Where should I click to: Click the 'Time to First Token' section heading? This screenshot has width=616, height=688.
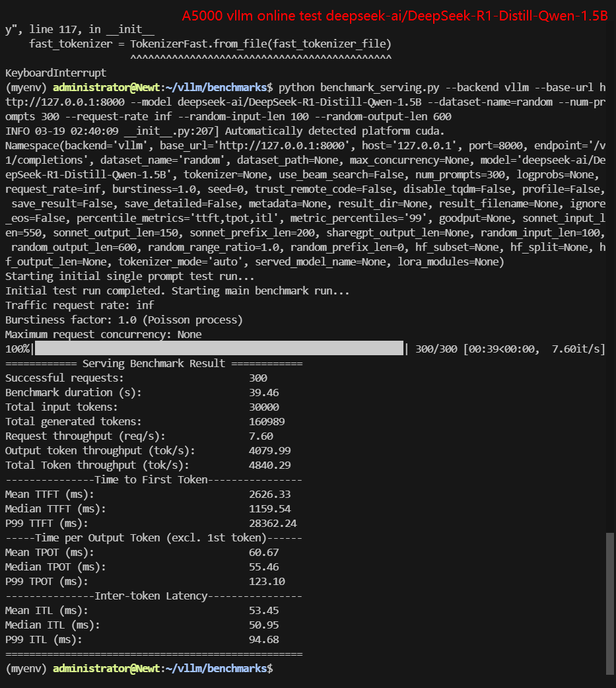click(151, 479)
